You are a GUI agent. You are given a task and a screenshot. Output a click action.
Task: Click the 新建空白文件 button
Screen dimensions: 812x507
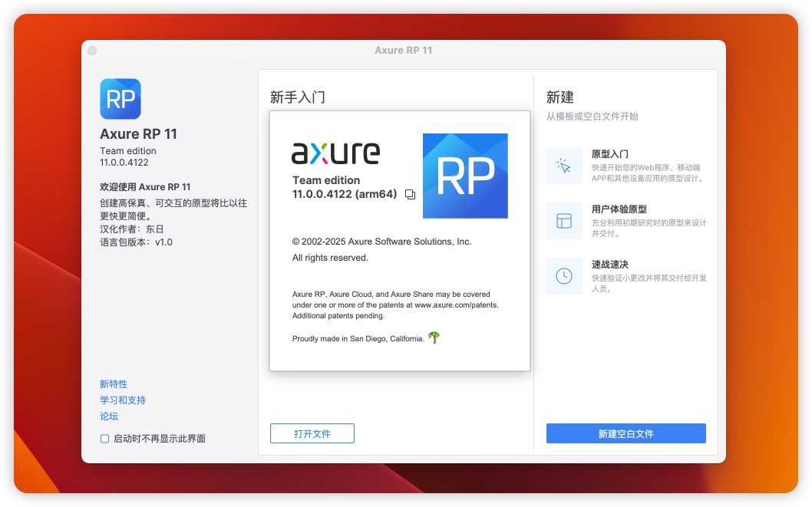[626, 433]
